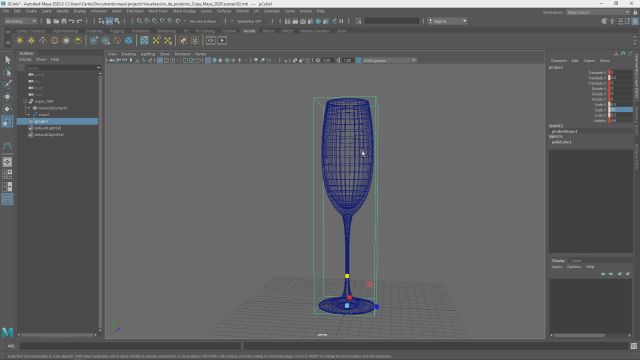
Task: Enable select by component type
Action: tap(117, 21)
